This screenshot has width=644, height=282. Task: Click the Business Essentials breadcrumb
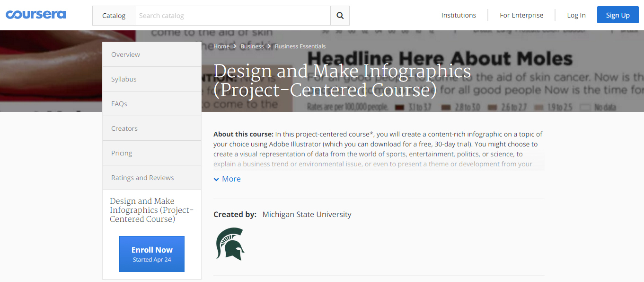300,46
